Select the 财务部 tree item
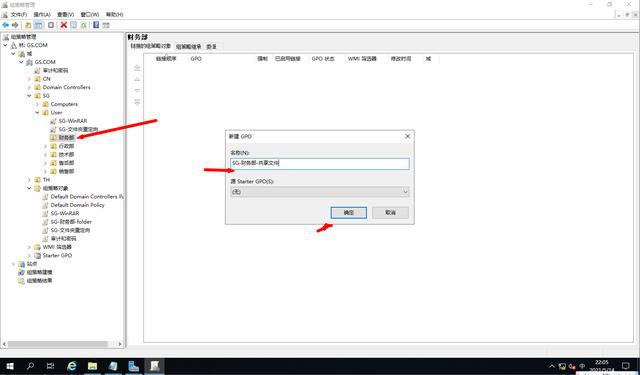The image size is (640, 375). (66, 138)
